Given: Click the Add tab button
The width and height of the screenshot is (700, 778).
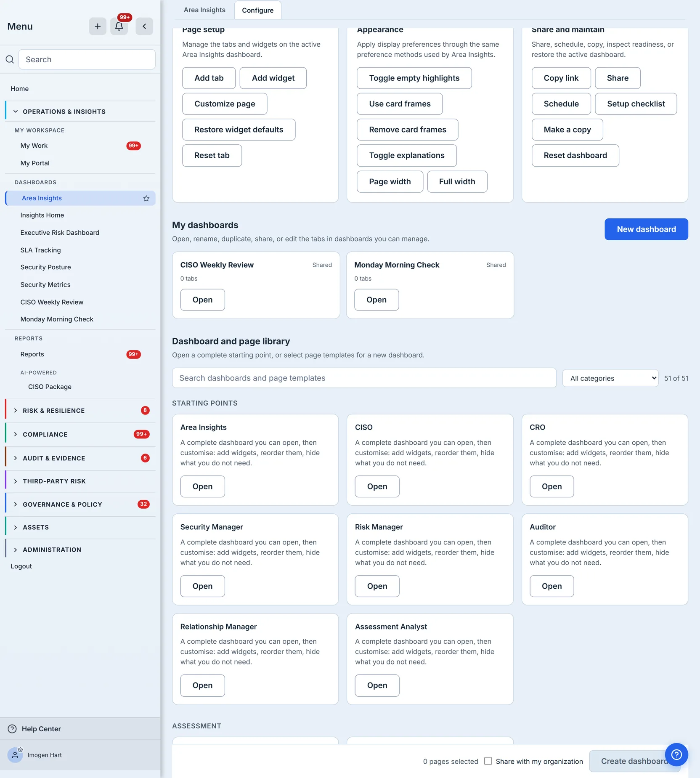Looking at the screenshot, I should pyautogui.click(x=209, y=78).
